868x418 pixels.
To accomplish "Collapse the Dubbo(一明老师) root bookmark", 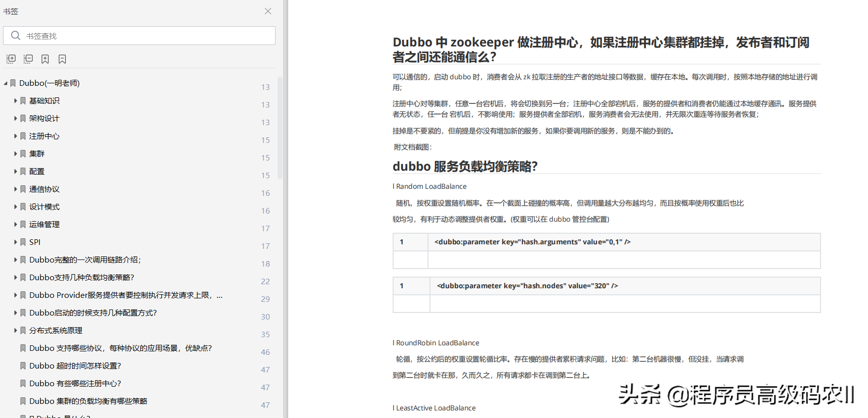I will [x=6, y=83].
